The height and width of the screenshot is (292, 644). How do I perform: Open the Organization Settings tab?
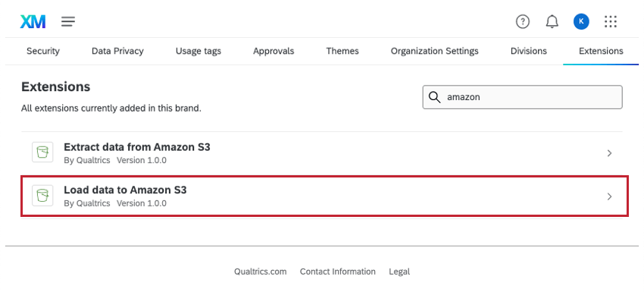click(435, 51)
